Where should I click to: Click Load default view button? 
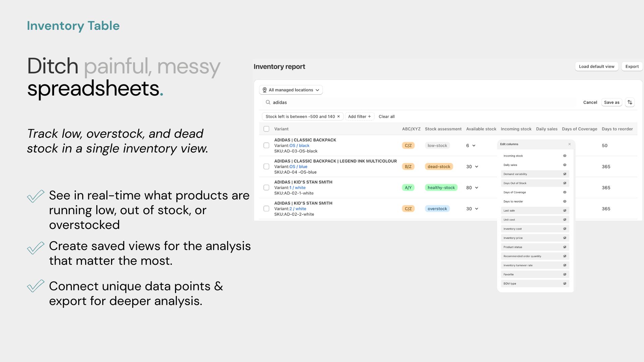596,66
